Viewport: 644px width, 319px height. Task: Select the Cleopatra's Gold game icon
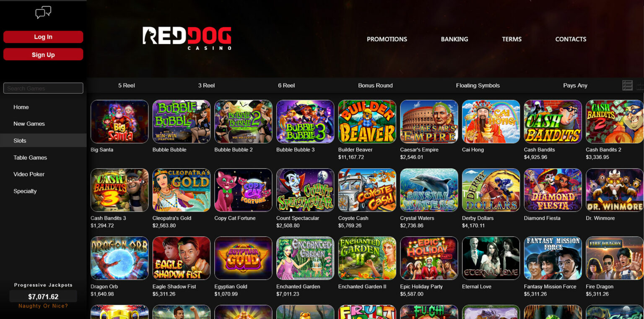(182, 190)
